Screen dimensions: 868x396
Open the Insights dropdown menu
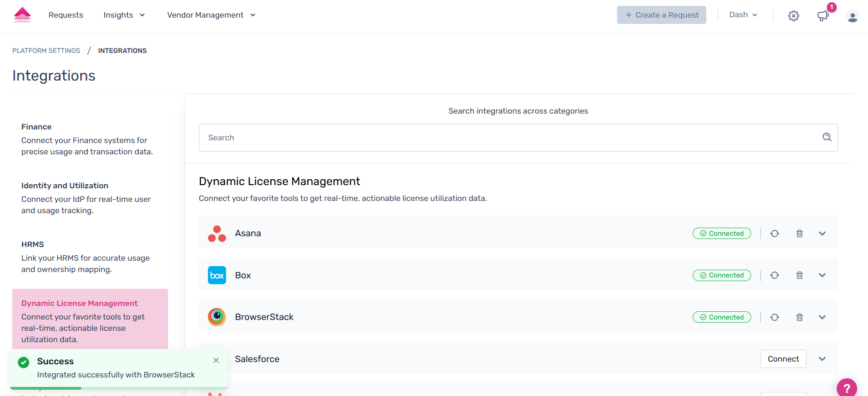pos(124,15)
